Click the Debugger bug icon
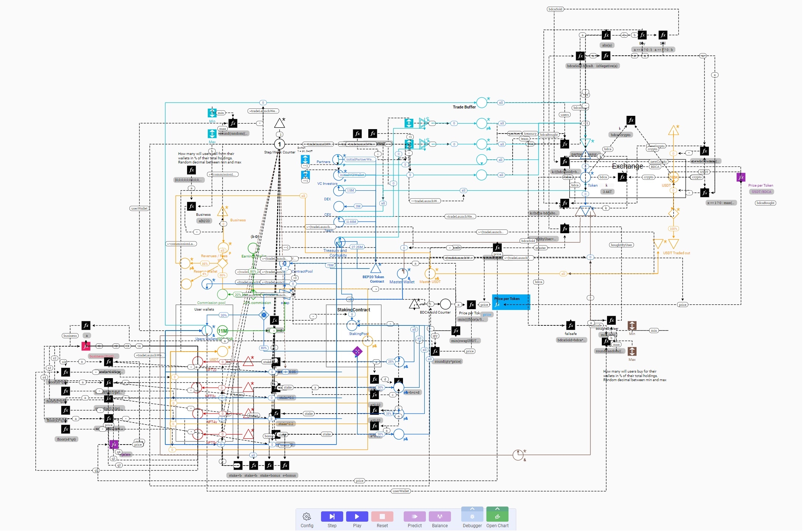This screenshot has height=532, width=803. [x=472, y=517]
